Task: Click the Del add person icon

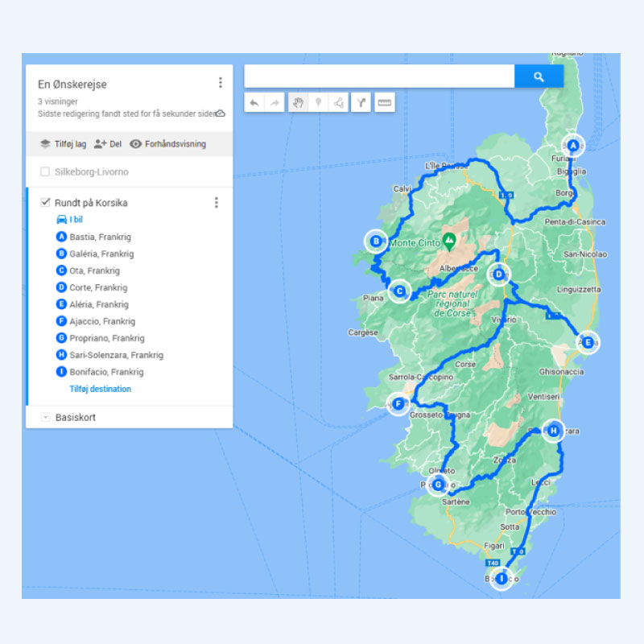Action: (x=100, y=144)
